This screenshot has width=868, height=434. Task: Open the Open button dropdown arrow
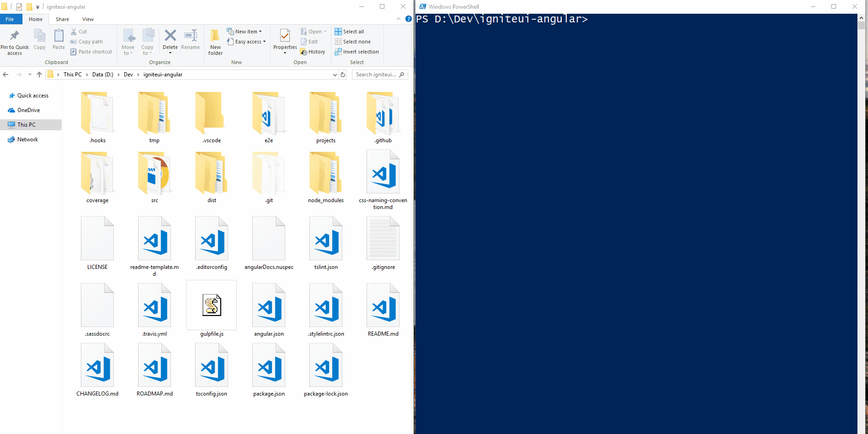325,32
